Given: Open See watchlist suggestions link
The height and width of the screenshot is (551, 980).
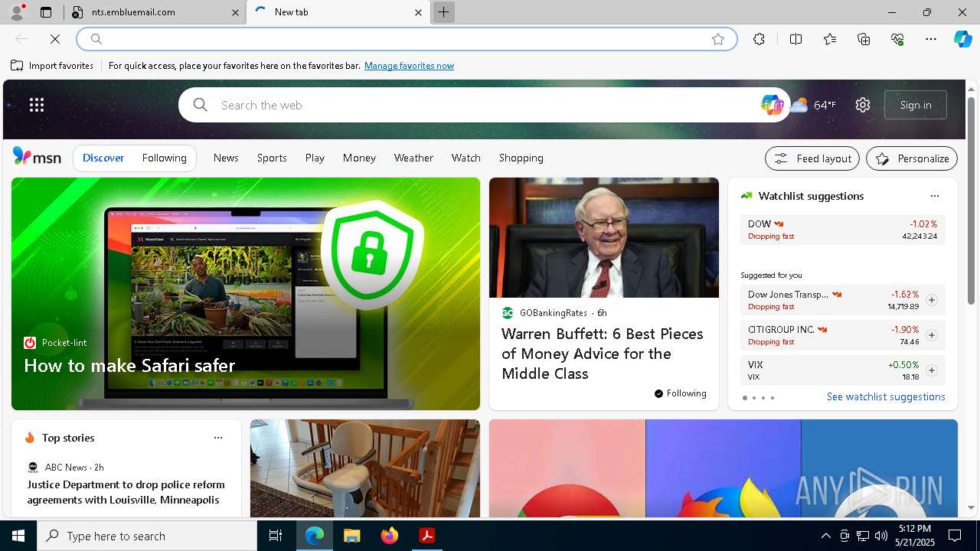Looking at the screenshot, I should 886,396.
